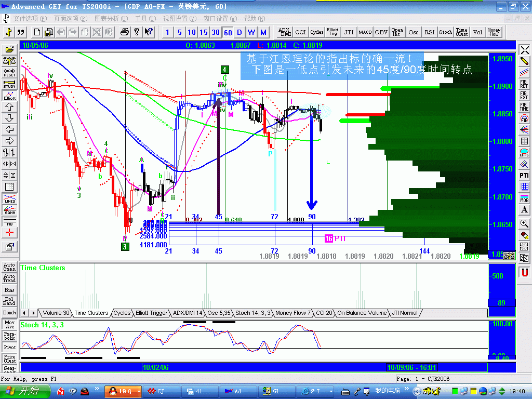Select the LINES drawing tool
Screen dimensions: 532x399
[x=9, y=198]
